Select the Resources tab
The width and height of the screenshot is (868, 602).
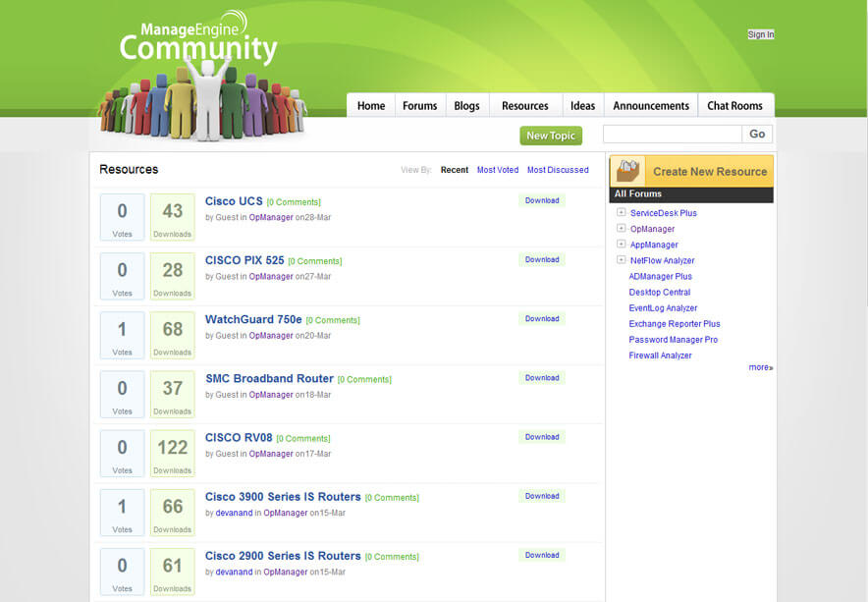pos(524,105)
